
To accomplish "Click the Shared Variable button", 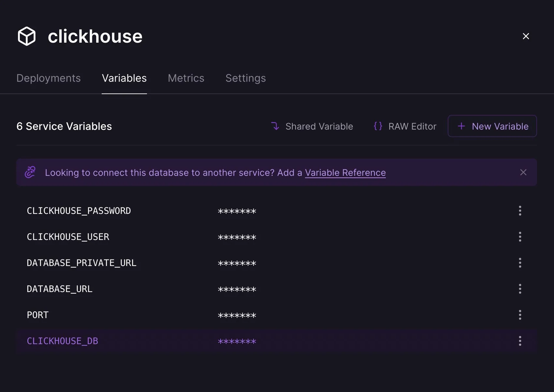I will [x=312, y=126].
